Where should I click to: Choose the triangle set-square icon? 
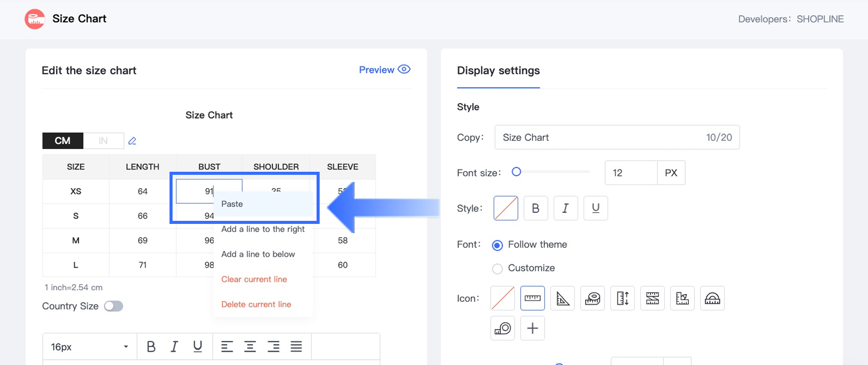click(563, 298)
